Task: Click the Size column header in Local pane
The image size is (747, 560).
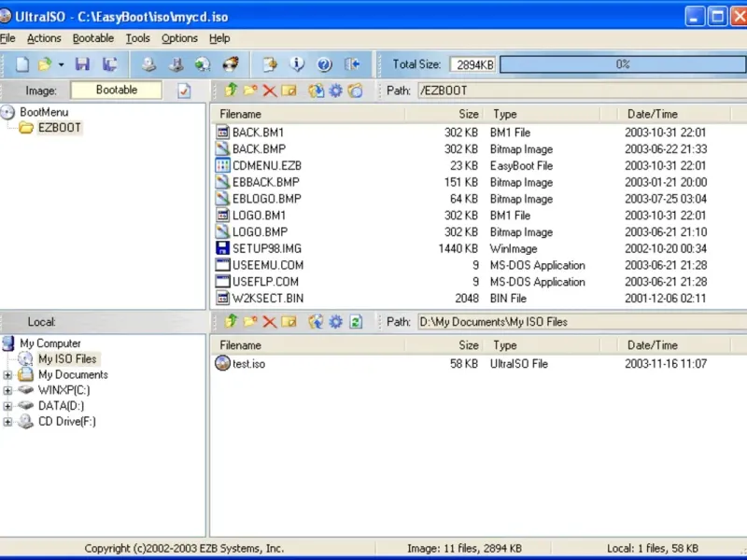Action: 469,345
